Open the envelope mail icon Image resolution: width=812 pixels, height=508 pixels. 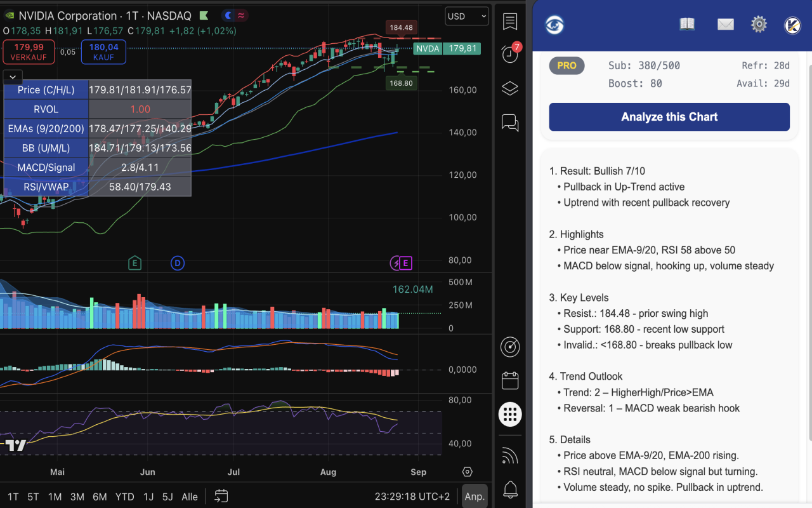click(726, 24)
